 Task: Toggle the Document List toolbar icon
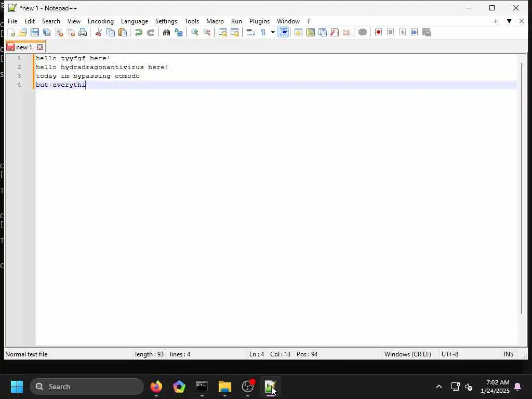pos(323,33)
